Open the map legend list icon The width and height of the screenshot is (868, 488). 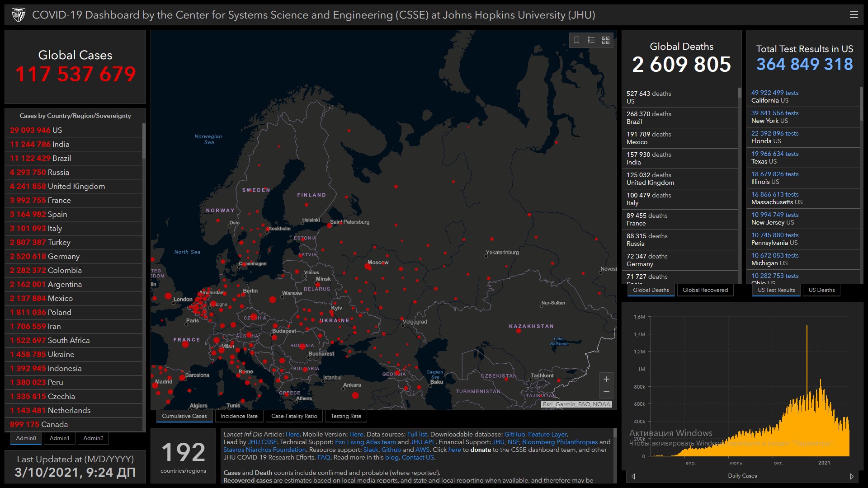click(x=591, y=40)
